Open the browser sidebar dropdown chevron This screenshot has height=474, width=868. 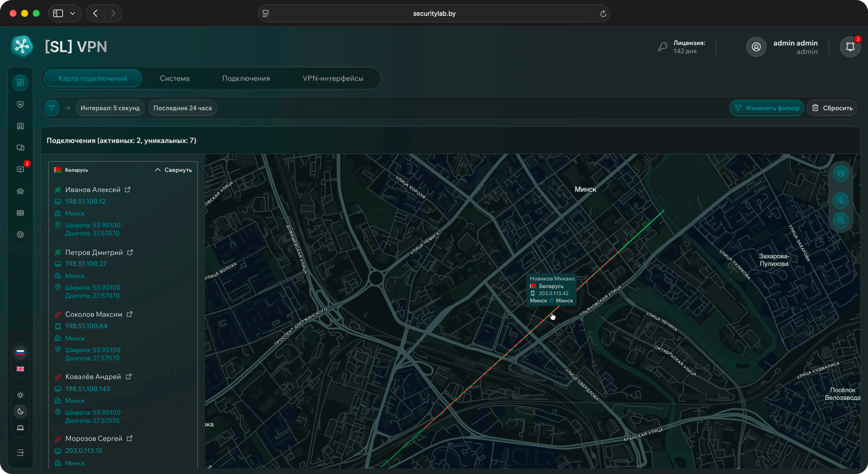pyautogui.click(x=73, y=13)
